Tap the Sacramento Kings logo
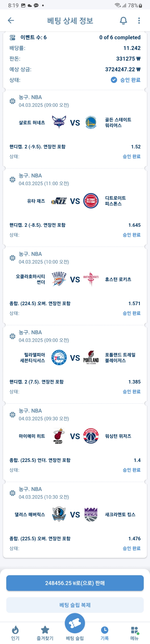Screen dimensions: 150x644 [x=91, y=514]
